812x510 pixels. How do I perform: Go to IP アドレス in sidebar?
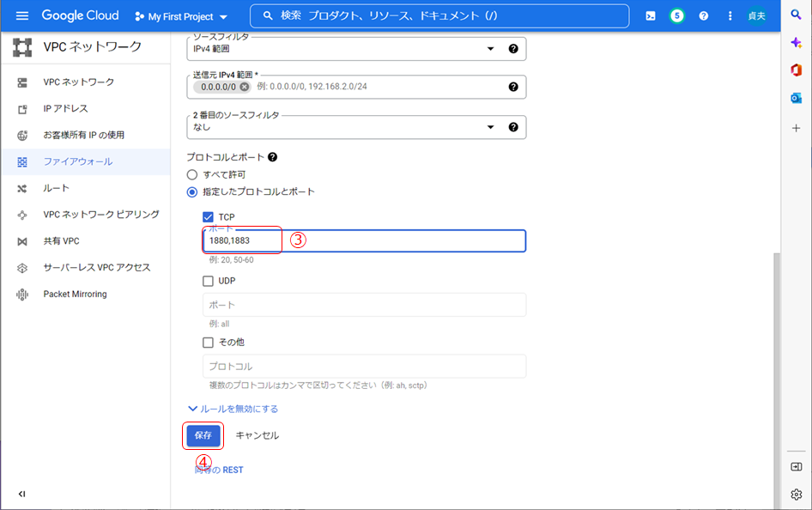(65, 109)
